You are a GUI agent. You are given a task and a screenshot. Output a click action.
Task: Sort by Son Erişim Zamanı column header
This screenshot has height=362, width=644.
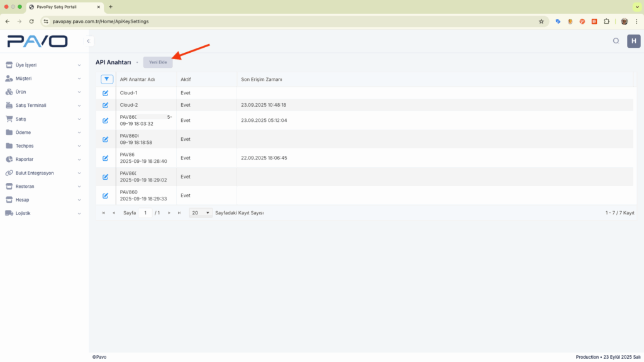coord(262,79)
